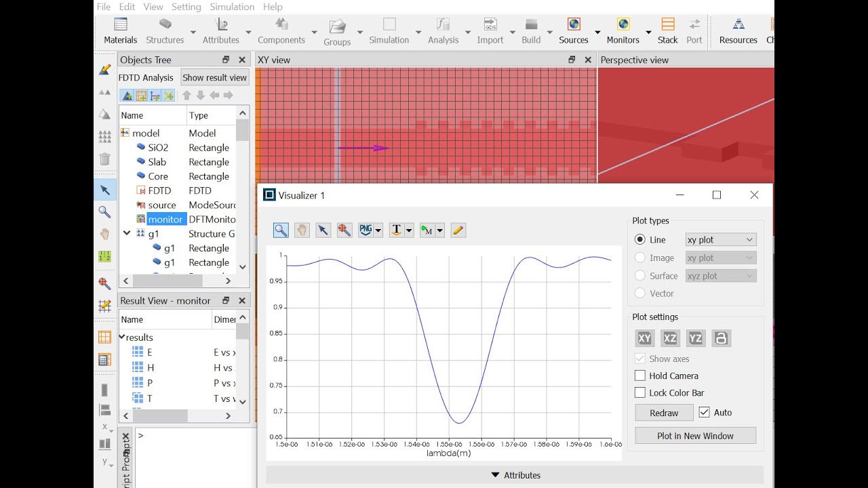Open the Groups toolbar tool

coord(337,33)
